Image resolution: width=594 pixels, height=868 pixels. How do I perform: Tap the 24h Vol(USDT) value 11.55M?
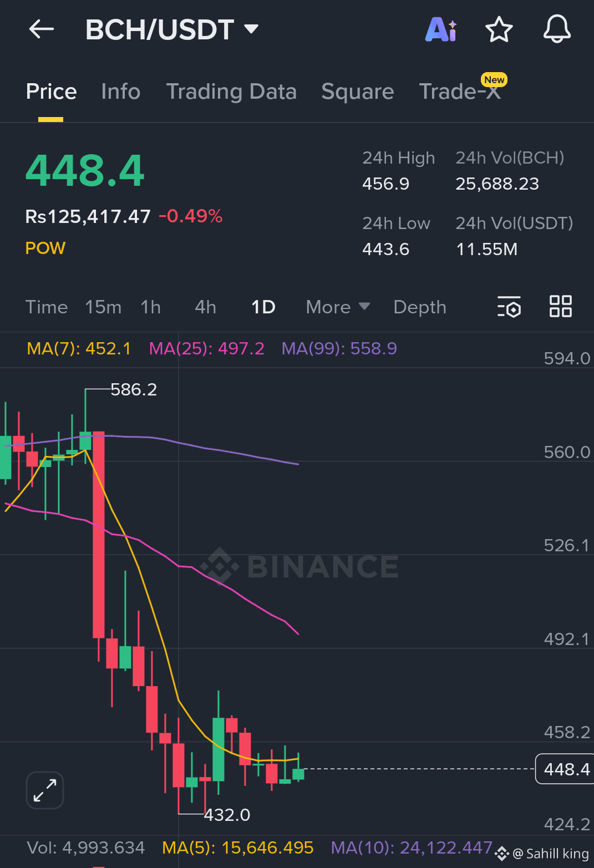[x=487, y=249]
